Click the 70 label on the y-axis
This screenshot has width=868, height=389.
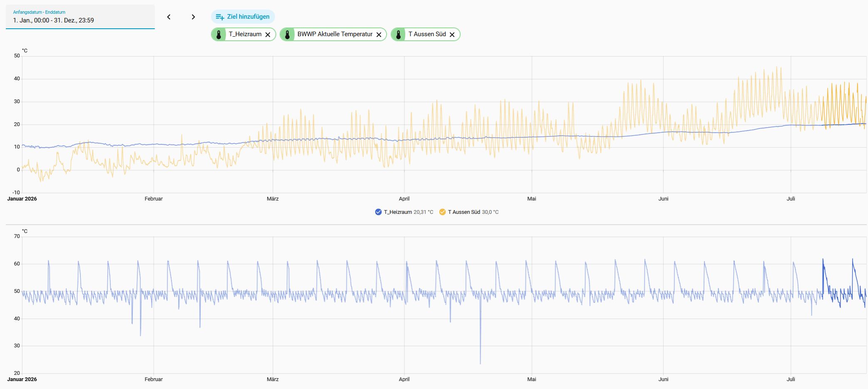pyautogui.click(x=17, y=236)
